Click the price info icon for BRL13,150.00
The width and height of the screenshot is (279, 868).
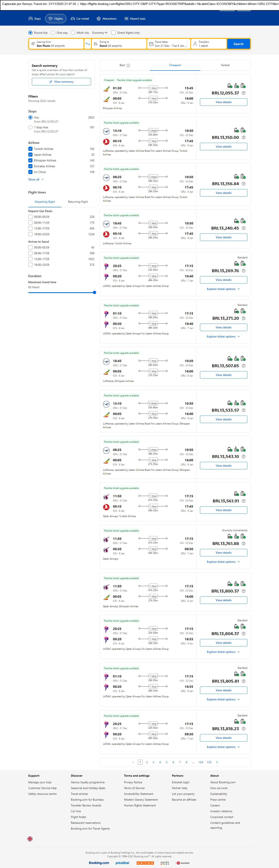tap(244, 137)
